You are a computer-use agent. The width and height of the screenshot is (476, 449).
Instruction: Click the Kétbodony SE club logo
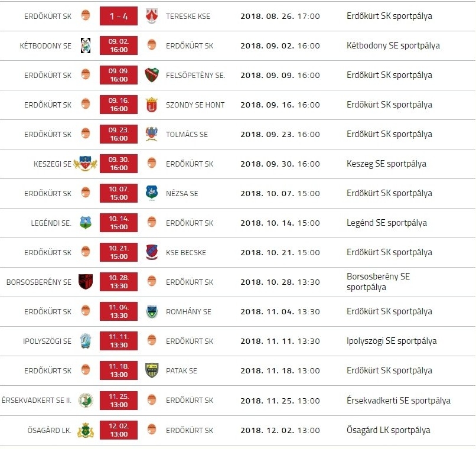[x=86, y=45]
